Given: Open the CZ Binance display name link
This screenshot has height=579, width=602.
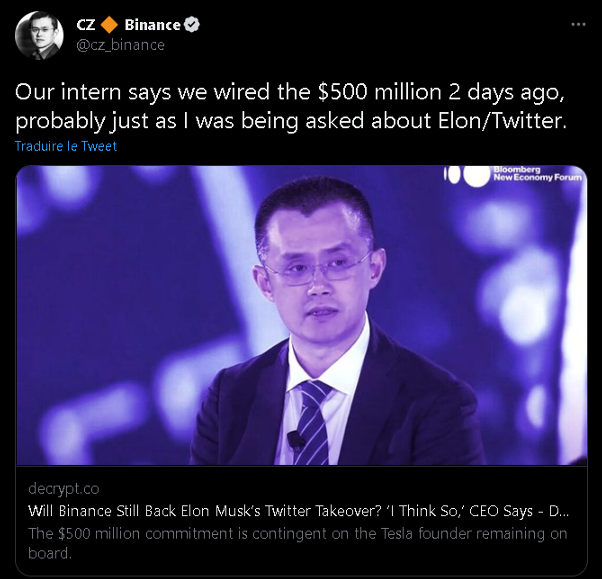Looking at the screenshot, I should [x=127, y=25].
